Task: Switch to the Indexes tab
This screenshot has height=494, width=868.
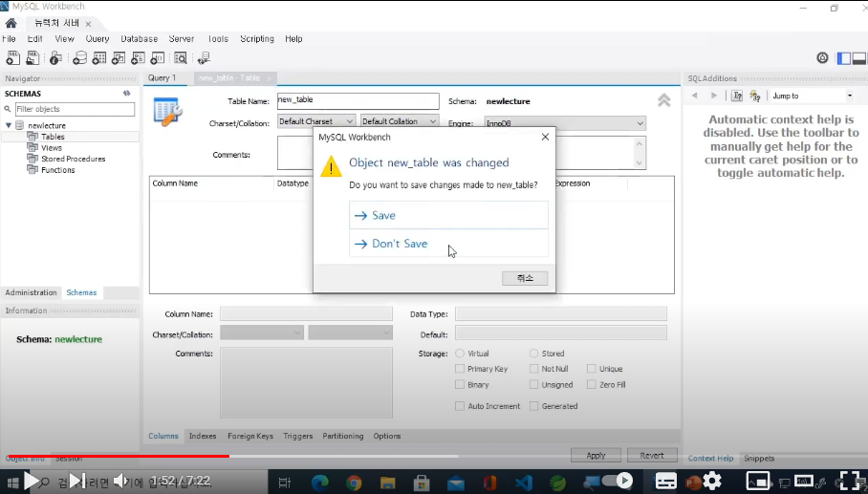Action: [x=203, y=436]
